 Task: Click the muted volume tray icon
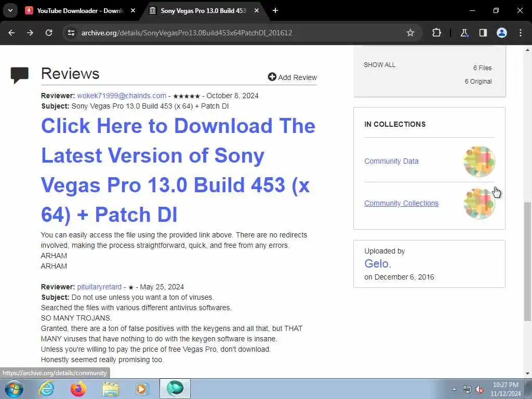pos(480,390)
